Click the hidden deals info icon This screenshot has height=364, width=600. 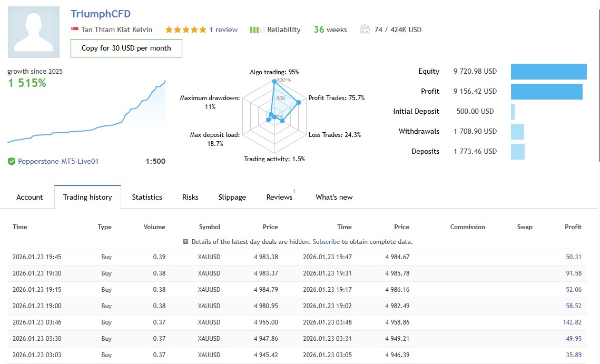[x=185, y=242]
